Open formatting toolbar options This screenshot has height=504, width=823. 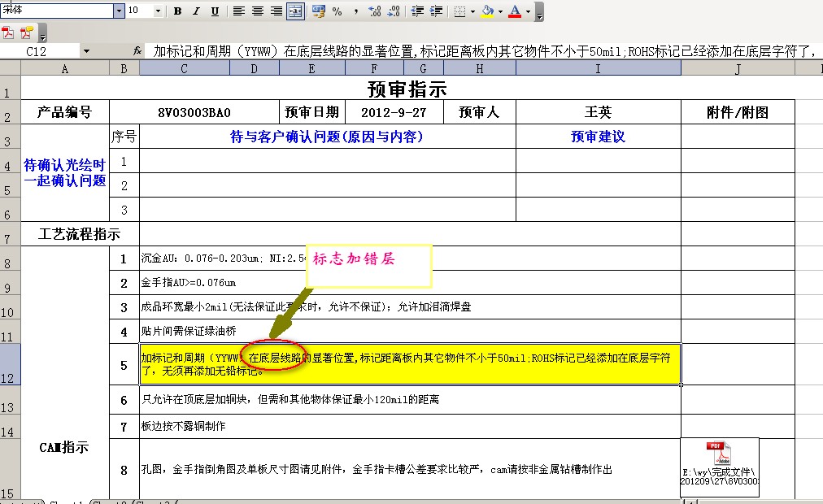[x=539, y=12]
